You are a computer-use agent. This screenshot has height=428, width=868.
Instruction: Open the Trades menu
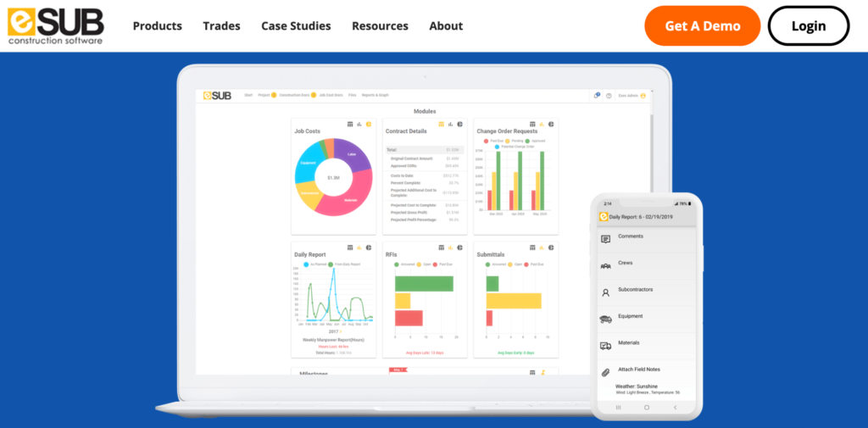pyautogui.click(x=221, y=26)
